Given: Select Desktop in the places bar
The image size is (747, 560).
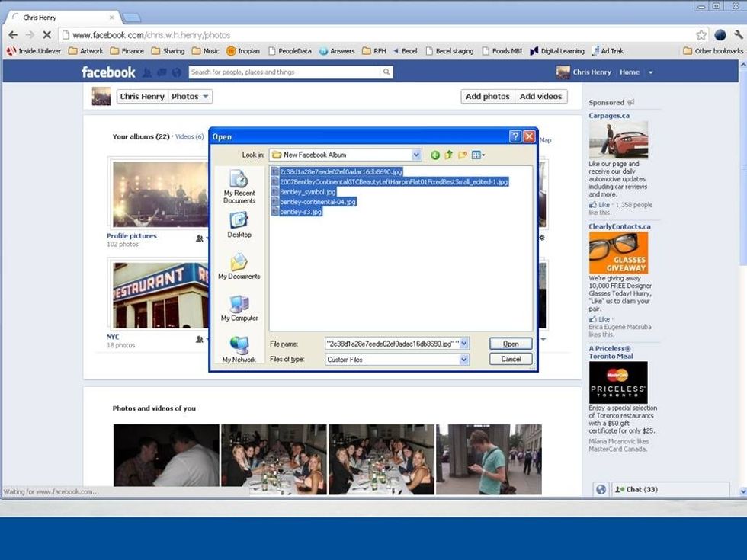Looking at the screenshot, I should click(x=239, y=225).
